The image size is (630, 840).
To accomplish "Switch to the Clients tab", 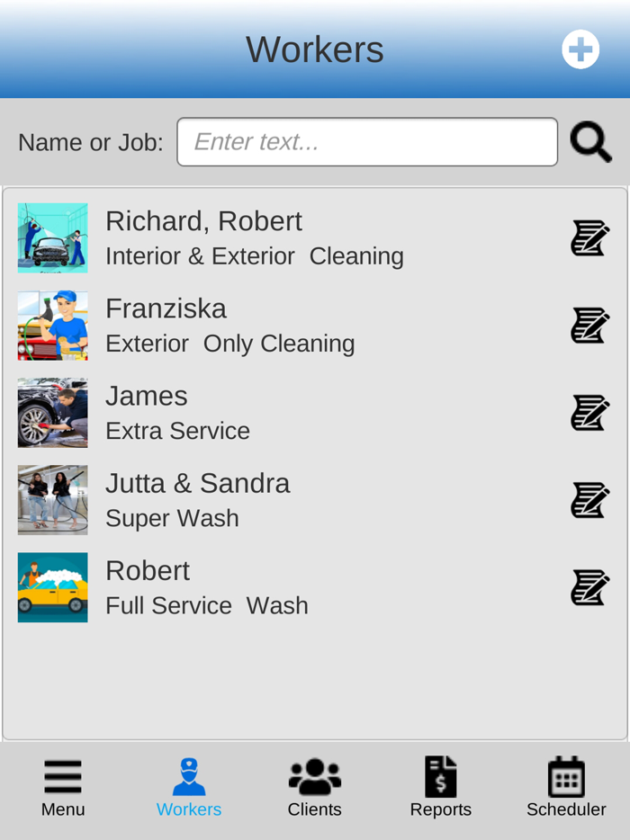I will 314,787.
